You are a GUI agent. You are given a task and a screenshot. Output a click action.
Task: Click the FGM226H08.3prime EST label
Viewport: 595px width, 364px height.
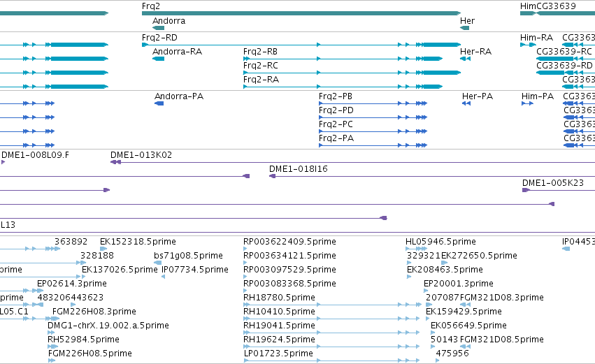point(94,312)
